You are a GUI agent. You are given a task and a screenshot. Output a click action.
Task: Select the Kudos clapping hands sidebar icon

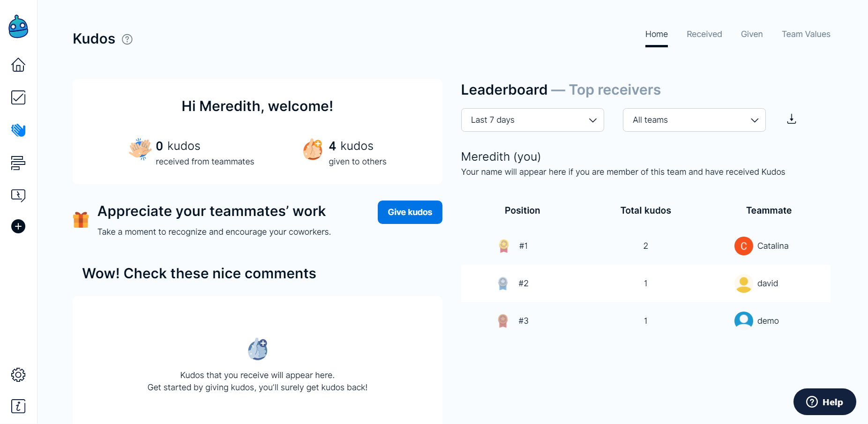click(x=18, y=130)
